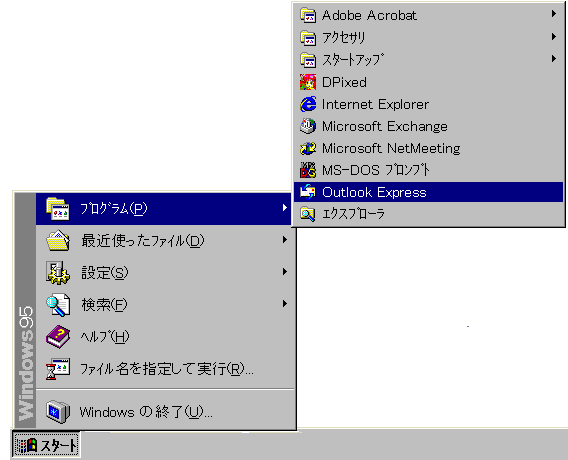The width and height of the screenshot is (568, 460).
Task: Click the スタート button on taskbar
Action: [46, 445]
